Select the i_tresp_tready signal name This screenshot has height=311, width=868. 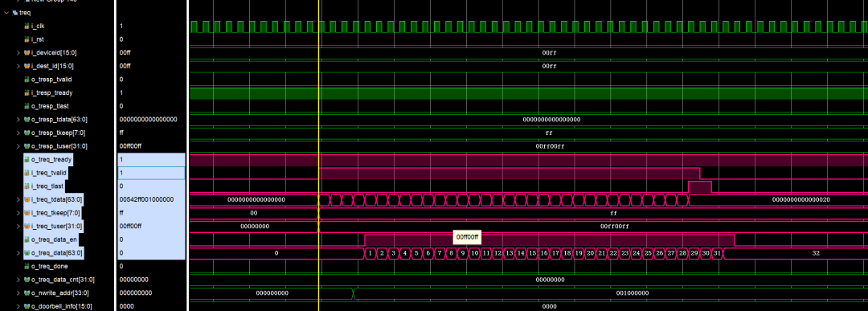click(52, 92)
